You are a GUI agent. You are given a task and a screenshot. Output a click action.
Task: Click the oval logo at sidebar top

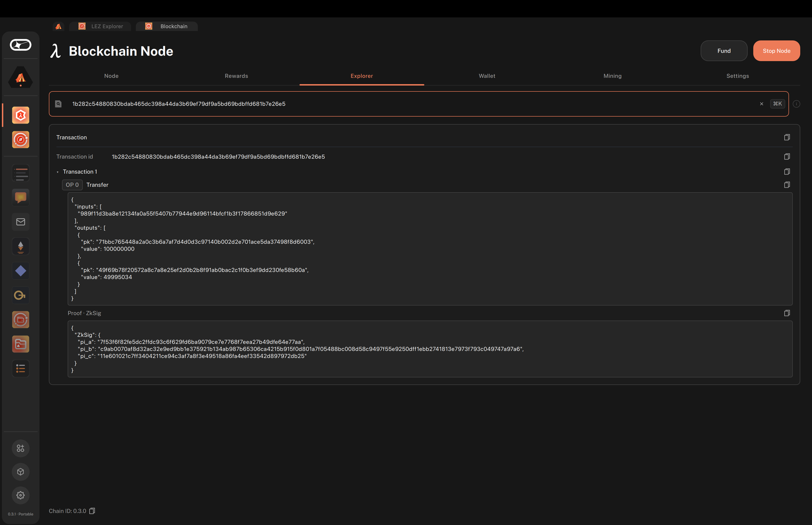point(21,45)
